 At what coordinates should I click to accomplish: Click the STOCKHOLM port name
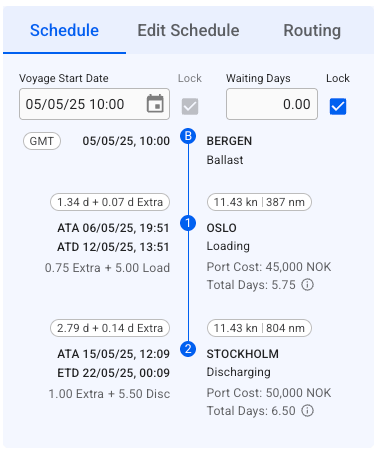[x=243, y=354]
